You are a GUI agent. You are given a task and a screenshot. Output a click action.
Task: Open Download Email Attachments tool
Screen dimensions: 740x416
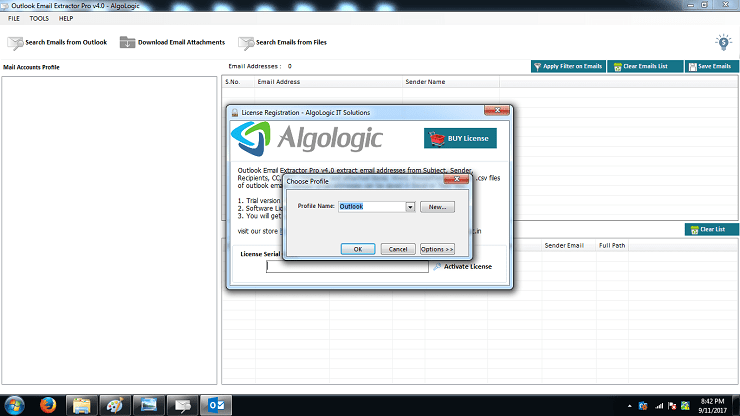[x=172, y=42]
